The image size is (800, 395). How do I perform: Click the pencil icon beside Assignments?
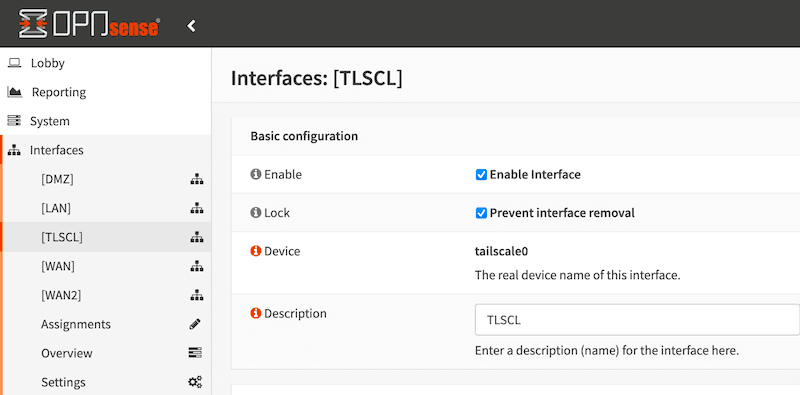click(x=195, y=324)
